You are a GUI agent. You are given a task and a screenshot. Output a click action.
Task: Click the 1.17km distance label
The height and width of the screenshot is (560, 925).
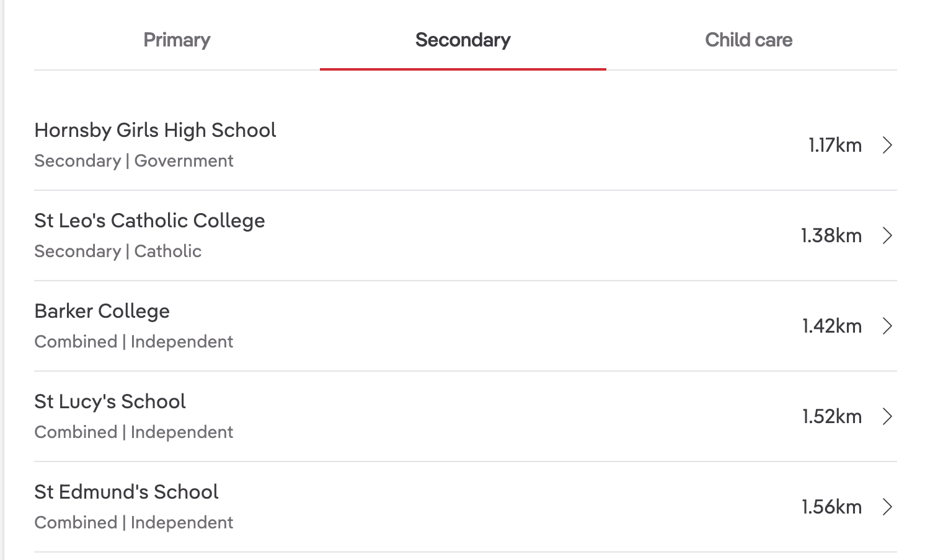pos(834,146)
